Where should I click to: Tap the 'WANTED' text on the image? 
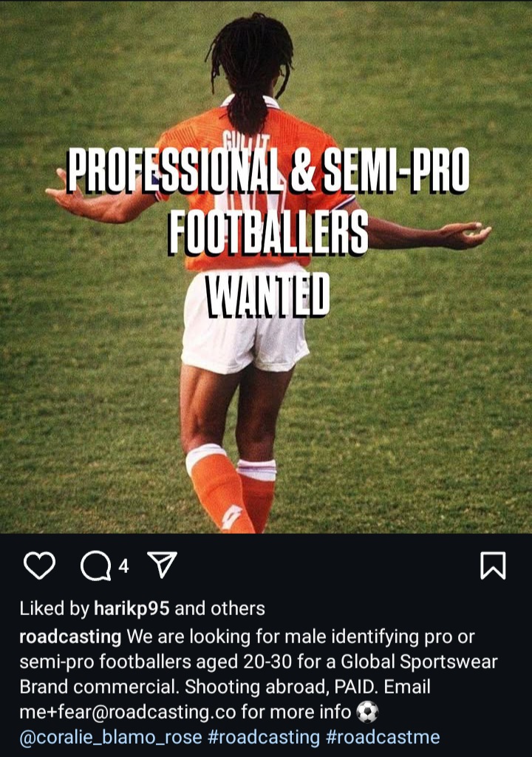[x=267, y=294]
